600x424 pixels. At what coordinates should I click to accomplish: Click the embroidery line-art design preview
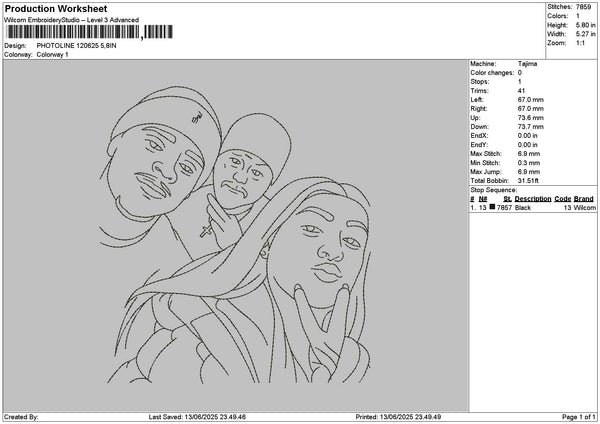(236, 234)
